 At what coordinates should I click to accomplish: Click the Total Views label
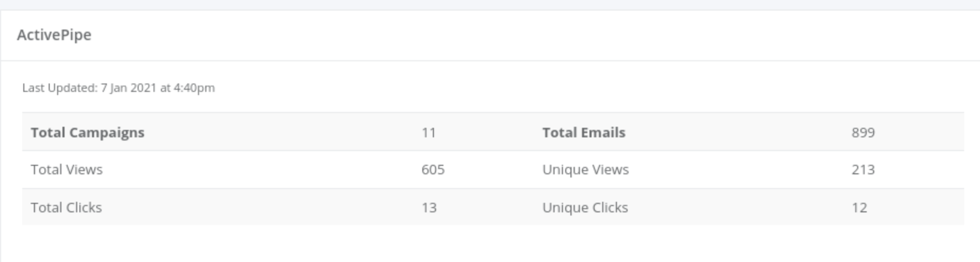point(67,170)
